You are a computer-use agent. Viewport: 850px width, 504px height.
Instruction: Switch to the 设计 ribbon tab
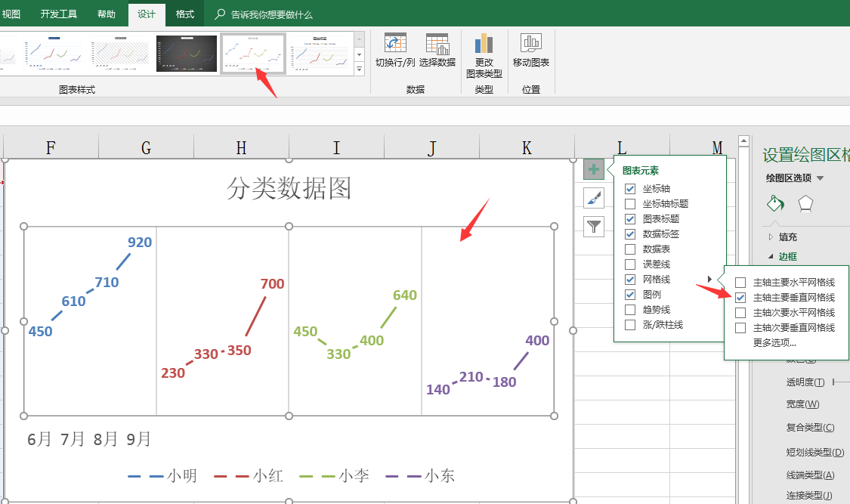[147, 14]
